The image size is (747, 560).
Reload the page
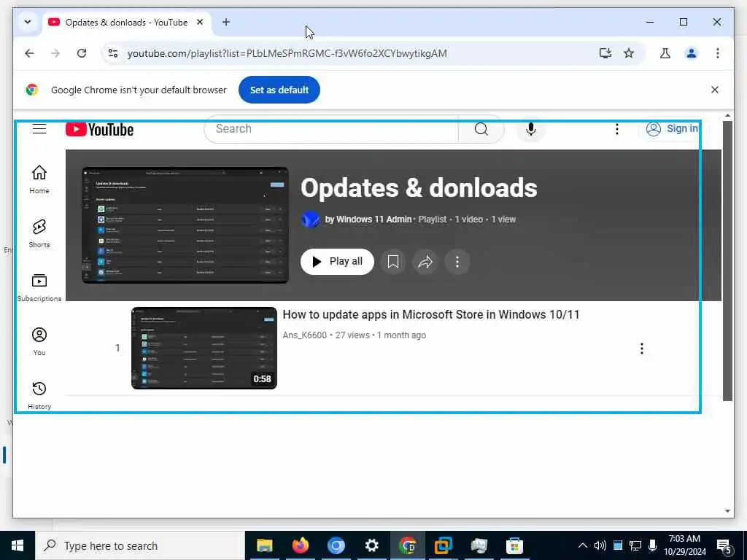(82, 53)
